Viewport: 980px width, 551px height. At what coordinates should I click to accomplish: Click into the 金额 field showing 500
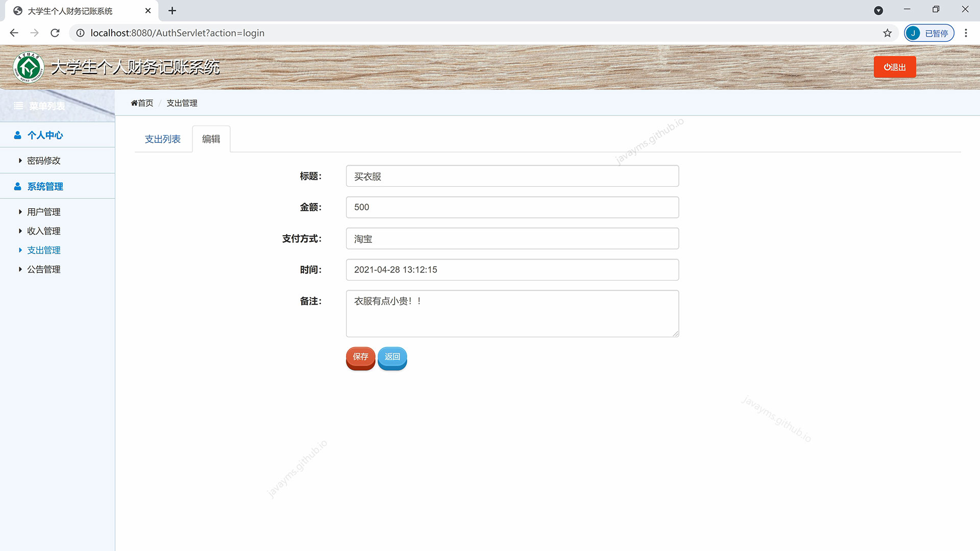coord(512,208)
